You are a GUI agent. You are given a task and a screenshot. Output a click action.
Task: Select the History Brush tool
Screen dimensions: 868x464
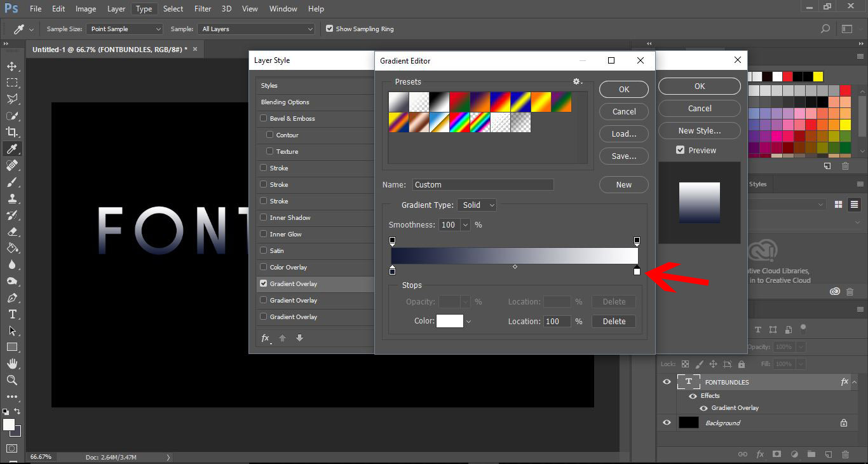pos(11,215)
